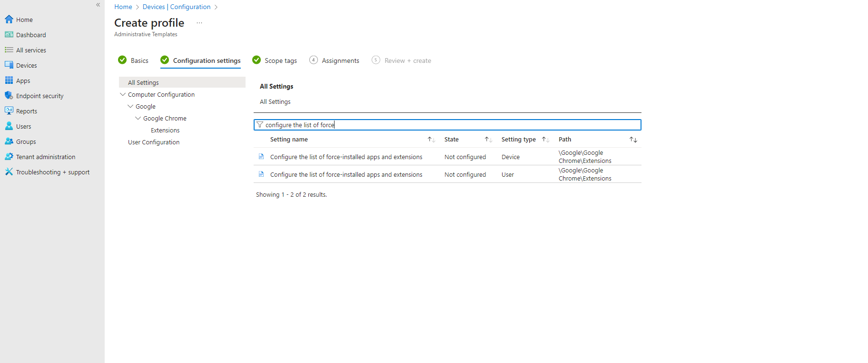This screenshot has width=868, height=363.
Task: Click the All Settings bold heading
Action: point(276,86)
